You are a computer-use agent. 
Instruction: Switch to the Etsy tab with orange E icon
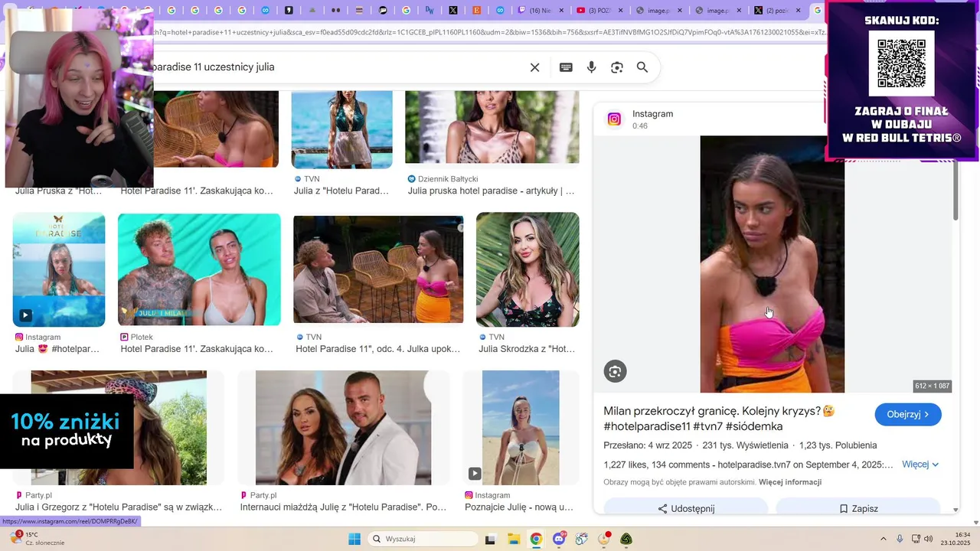tap(477, 10)
